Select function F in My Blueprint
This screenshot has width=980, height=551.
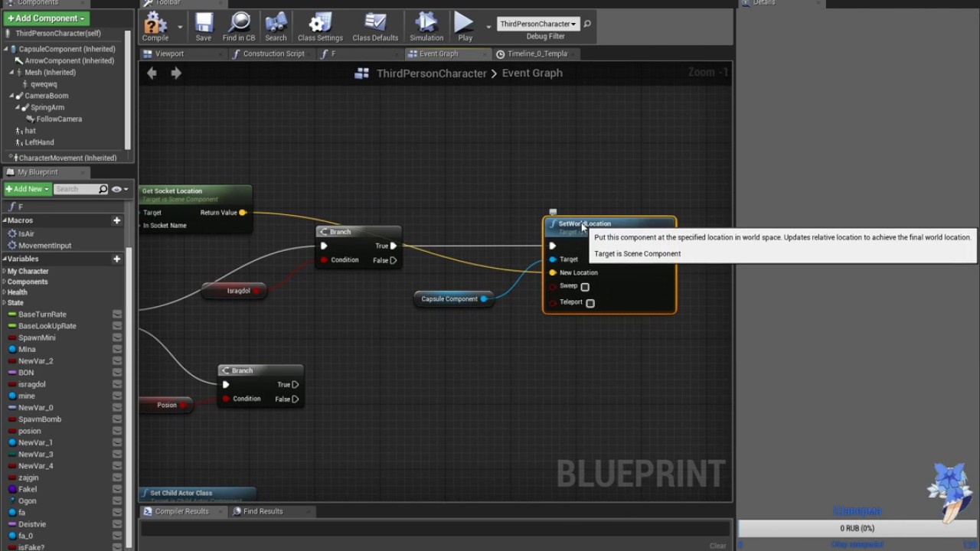(20, 207)
